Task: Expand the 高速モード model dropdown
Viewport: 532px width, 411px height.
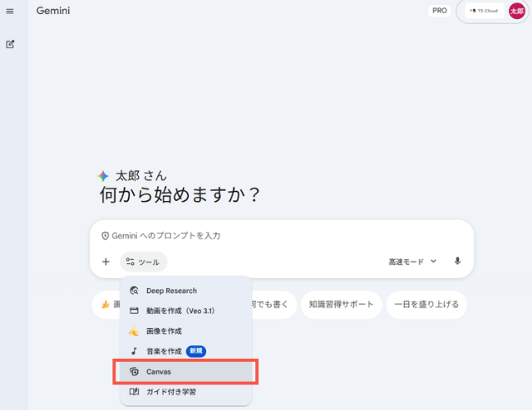Action: (412, 262)
